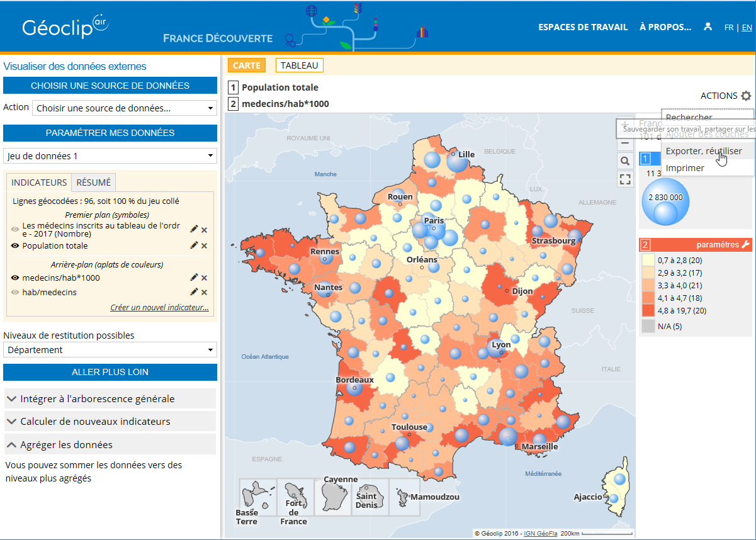This screenshot has width=756, height=540.
Task: Click the darkest red 4,8 à 19,7 swatch
Action: [x=648, y=310]
